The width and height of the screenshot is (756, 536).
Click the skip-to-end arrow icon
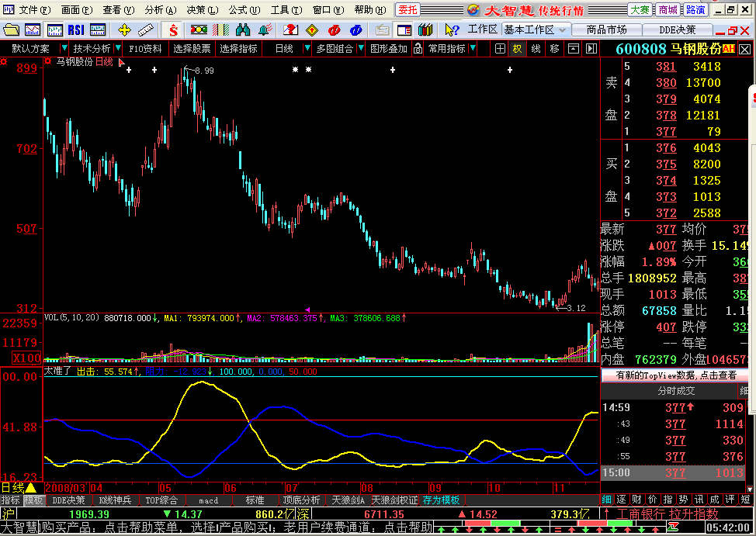coord(591,49)
